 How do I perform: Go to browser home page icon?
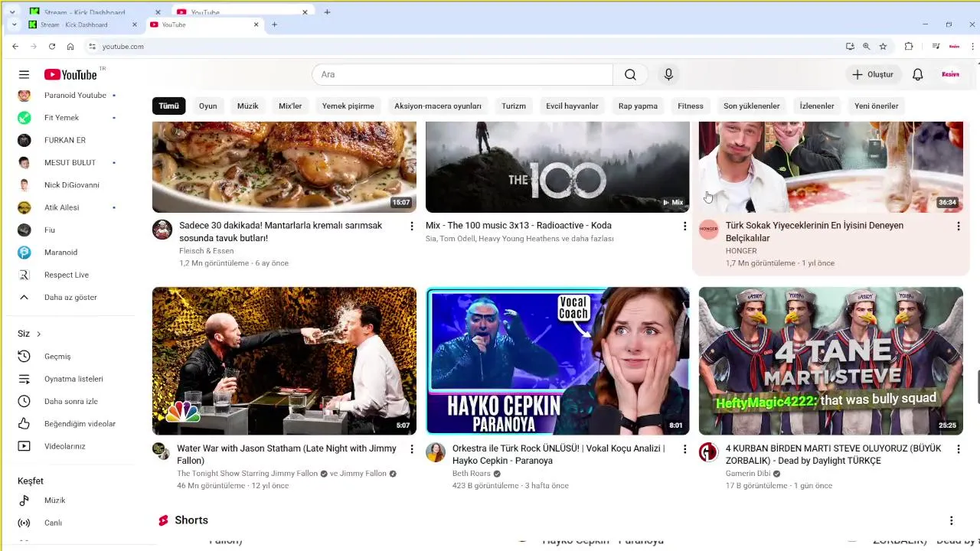pyautogui.click(x=70, y=47)
